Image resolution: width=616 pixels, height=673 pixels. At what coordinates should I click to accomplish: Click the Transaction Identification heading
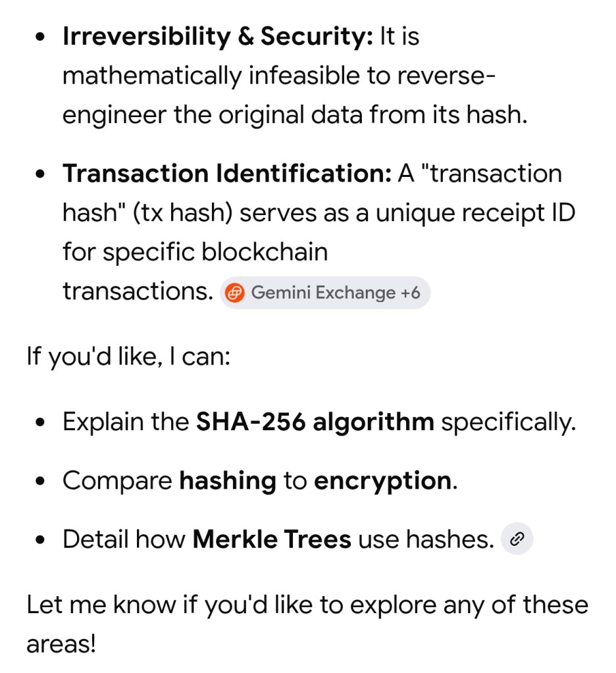click(227, 174)
